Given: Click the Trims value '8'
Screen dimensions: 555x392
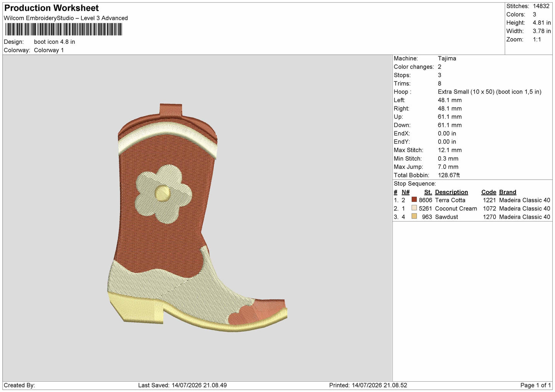Looking at the screenshot, I should [439, 83].
